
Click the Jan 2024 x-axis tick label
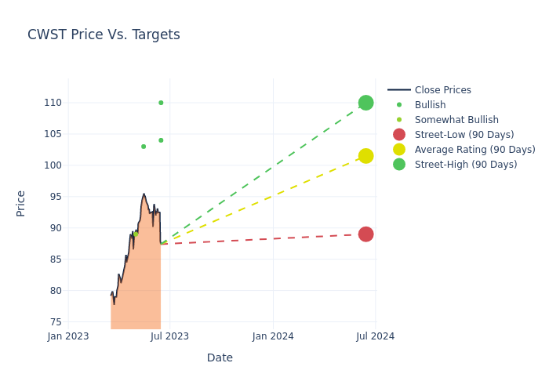[x=273, y=336]
